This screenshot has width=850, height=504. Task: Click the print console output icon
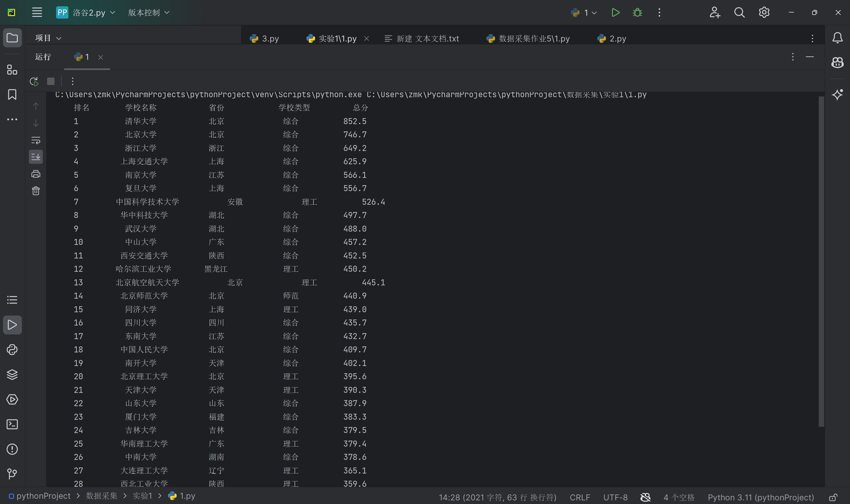pos(36,174)
